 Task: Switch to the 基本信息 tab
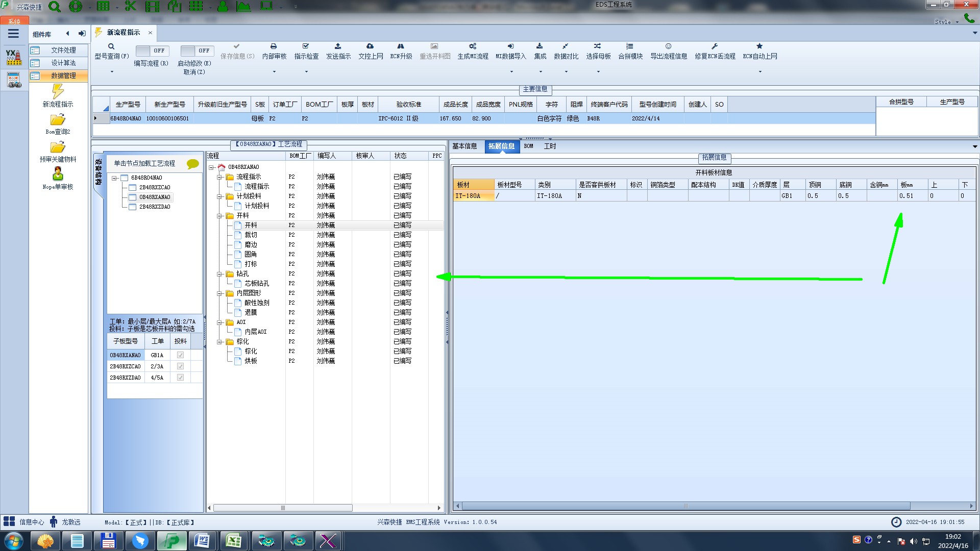pyautogui.click(x=464, y=146)
